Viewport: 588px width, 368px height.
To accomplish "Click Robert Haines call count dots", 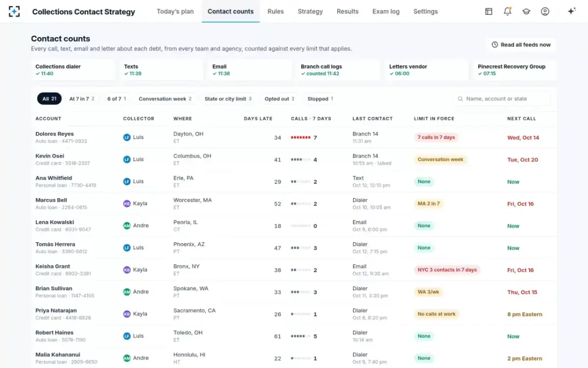I will tap(300, 337).
